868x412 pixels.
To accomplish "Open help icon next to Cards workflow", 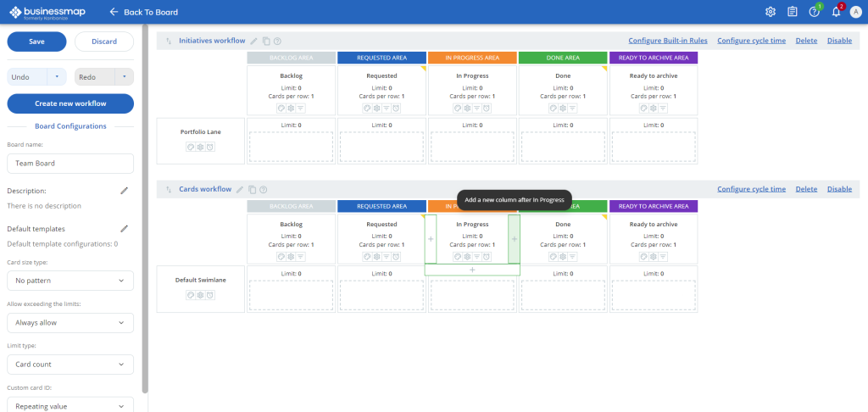I will [x=264, y=189].
